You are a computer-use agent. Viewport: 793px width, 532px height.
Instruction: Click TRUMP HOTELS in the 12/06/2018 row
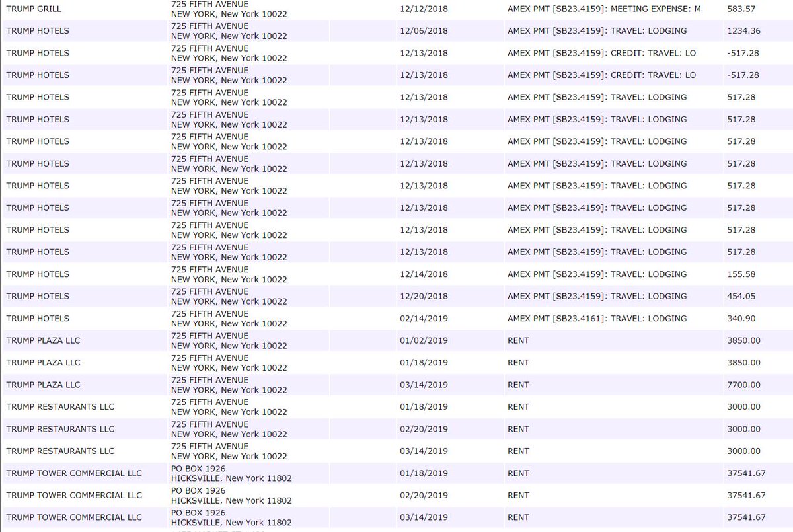coord(38,31)
